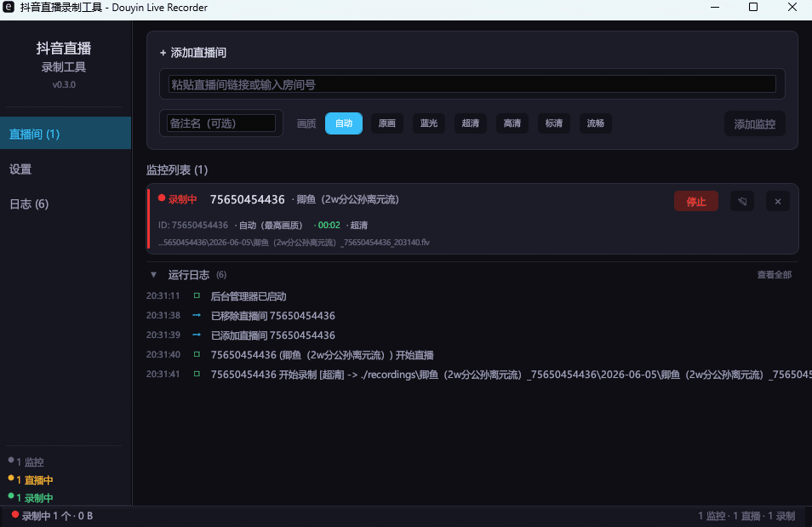The width and height of the screenshot is (812, 527).
Task: Remove room 75650454436 with the X icon
Action: [778, 201]
